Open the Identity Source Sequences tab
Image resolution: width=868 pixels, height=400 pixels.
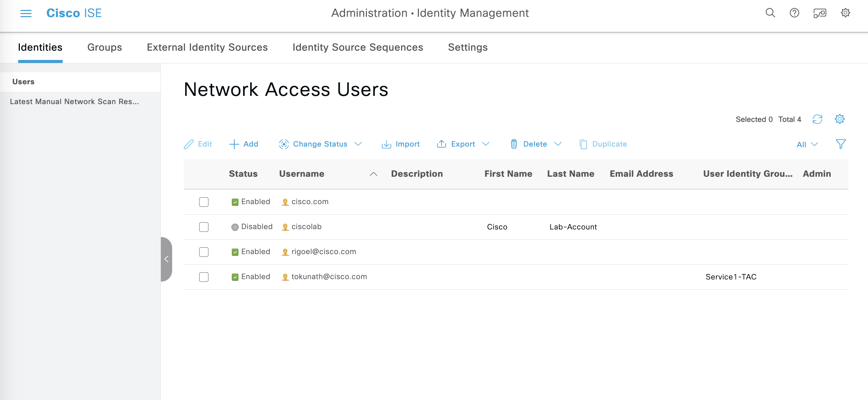[x=358, y=47]
